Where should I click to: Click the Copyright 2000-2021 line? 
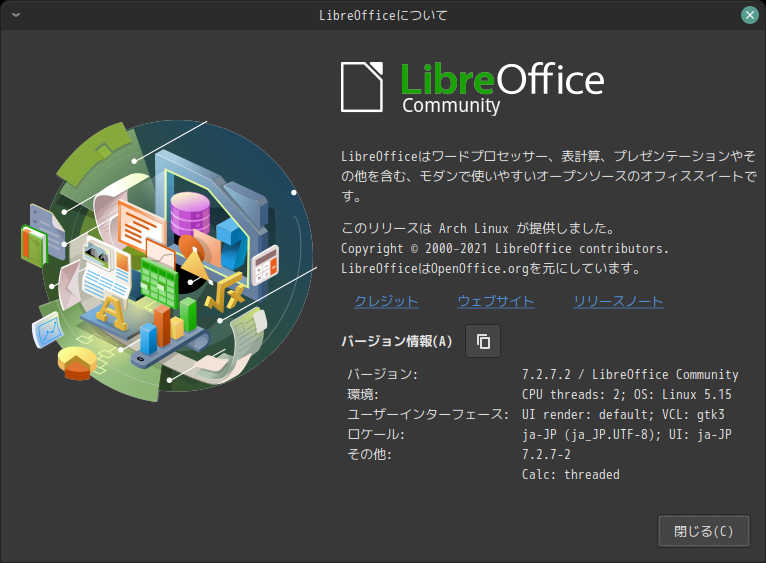click(x=505, y=249)
